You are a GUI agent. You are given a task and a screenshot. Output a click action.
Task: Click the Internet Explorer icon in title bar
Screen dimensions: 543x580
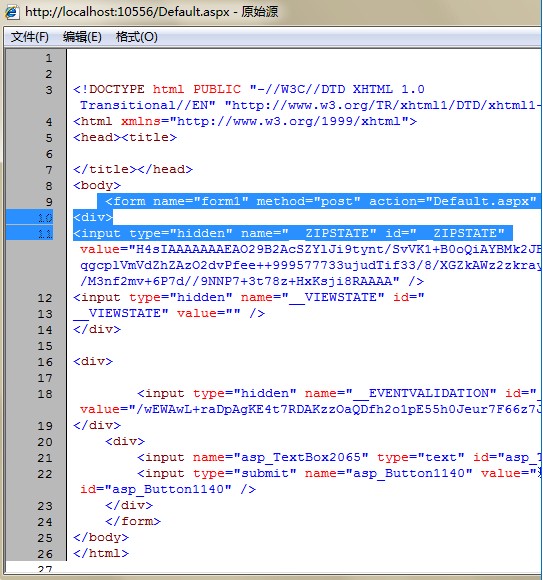11,12
